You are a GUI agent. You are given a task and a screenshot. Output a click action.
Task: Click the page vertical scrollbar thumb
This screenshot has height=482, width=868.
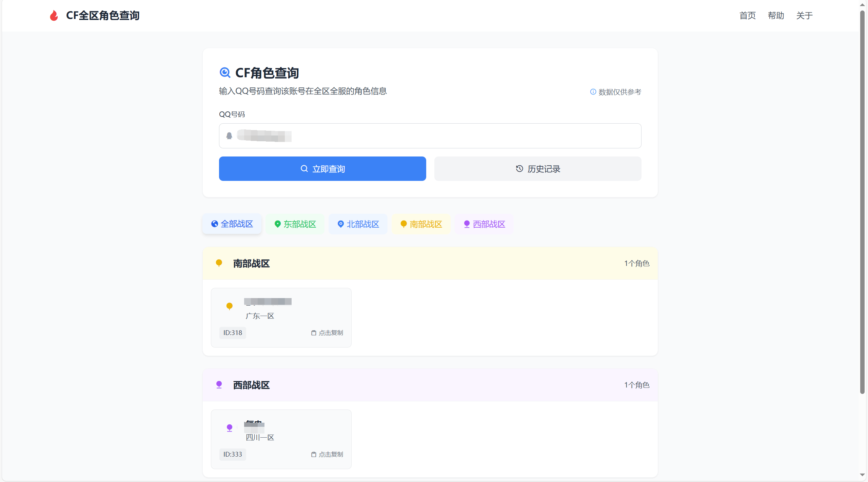(863, 202)
